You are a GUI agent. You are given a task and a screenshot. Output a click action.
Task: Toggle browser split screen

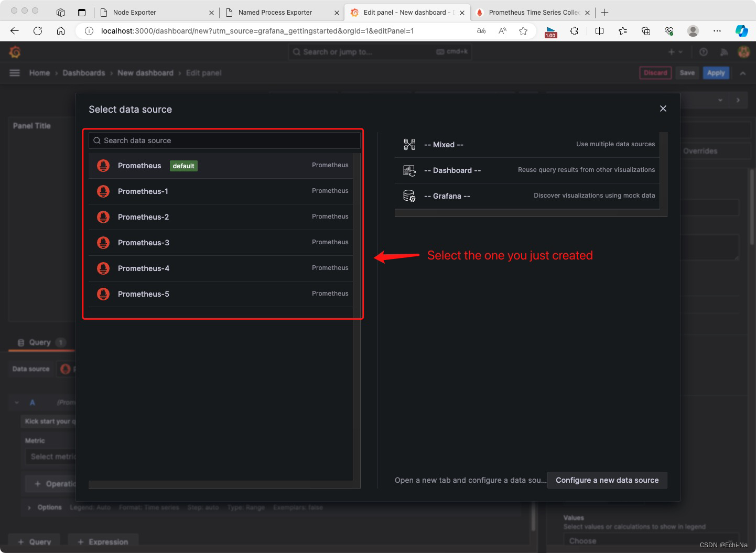[x=600, y=31]
